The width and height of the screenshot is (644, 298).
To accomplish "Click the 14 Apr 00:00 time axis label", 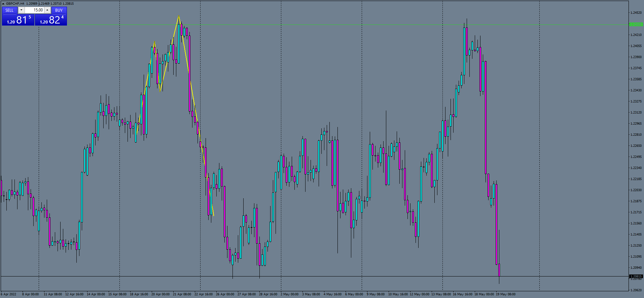I will point(96,294).
